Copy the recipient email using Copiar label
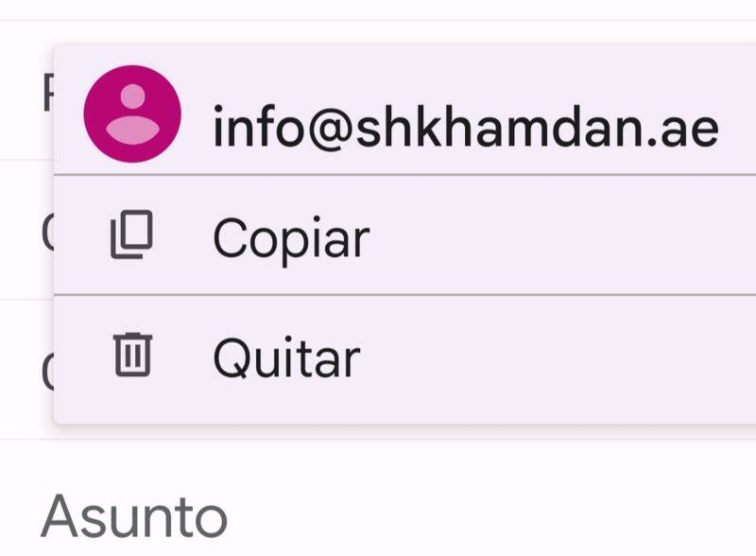The width and height of the screenshot is (756, 556). 291,239
